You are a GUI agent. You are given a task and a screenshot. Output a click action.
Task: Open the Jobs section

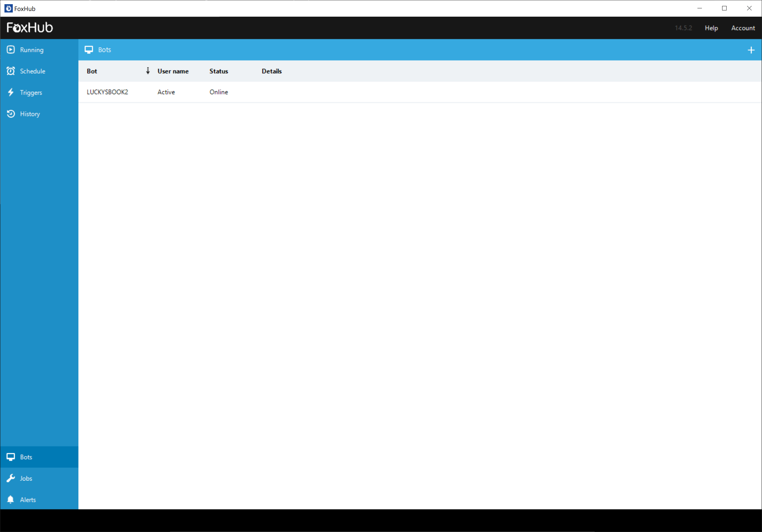[26, 478]
